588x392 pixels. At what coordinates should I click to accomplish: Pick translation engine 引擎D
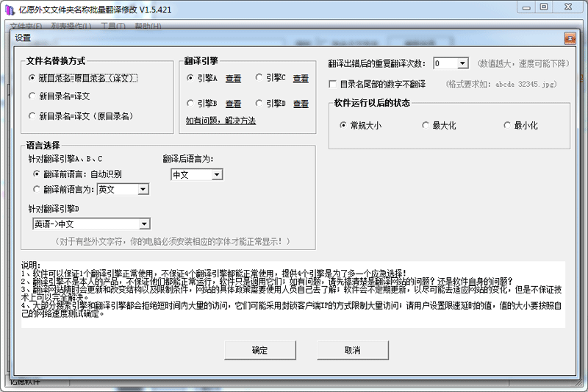click(x=259, y=103)
